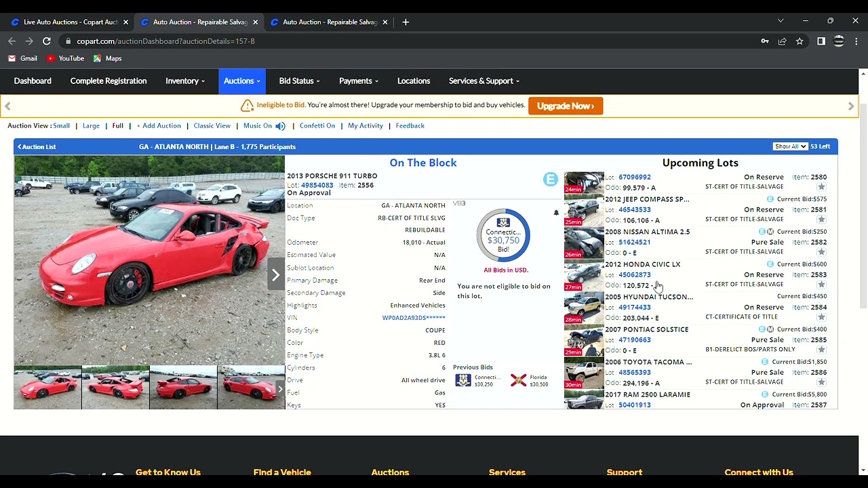
Task: Open the Feedback link
Action: click(x=410, y=125)
